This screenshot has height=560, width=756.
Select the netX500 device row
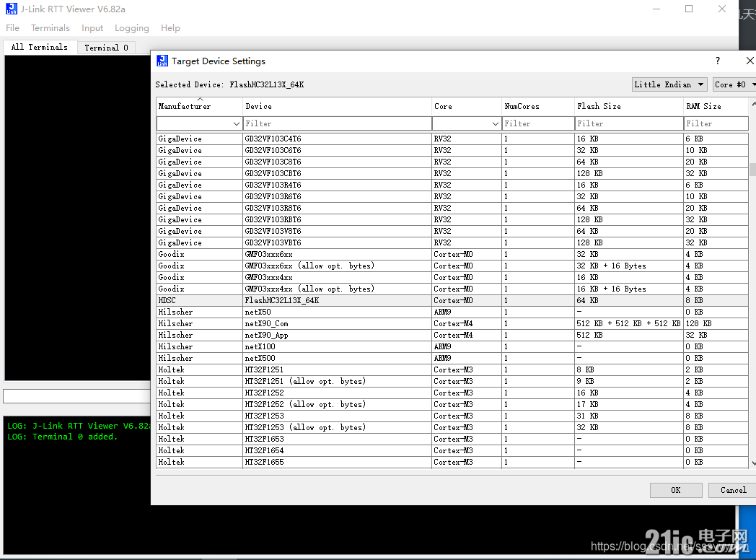point(452,359)
